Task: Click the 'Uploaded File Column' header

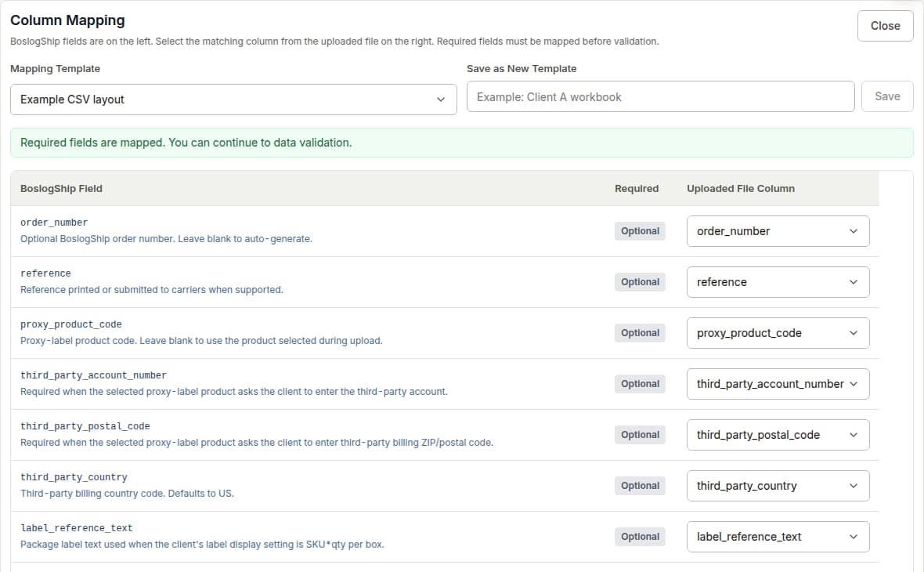Action: click(741, 189)
